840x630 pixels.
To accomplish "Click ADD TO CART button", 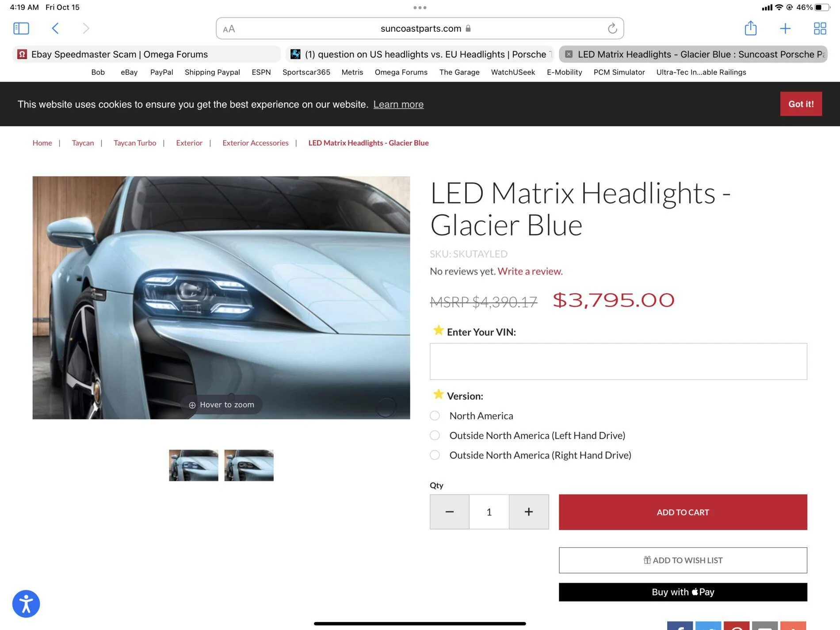I will pos(683,512).
